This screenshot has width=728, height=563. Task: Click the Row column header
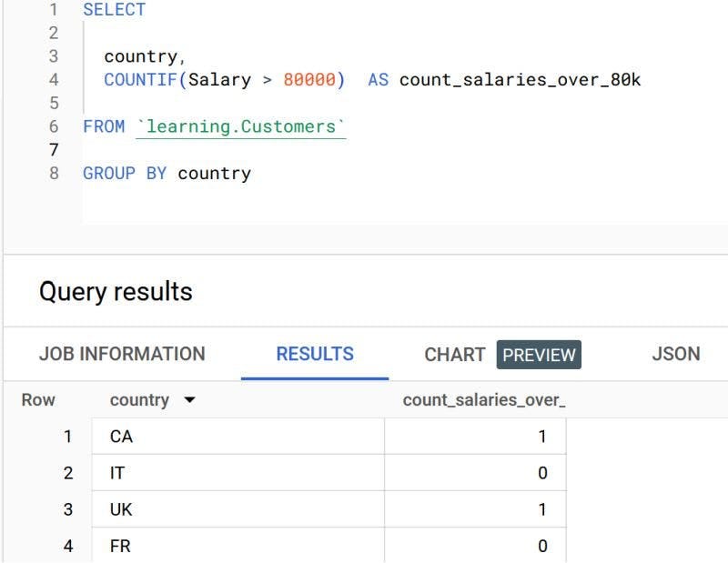click(40, 399)
